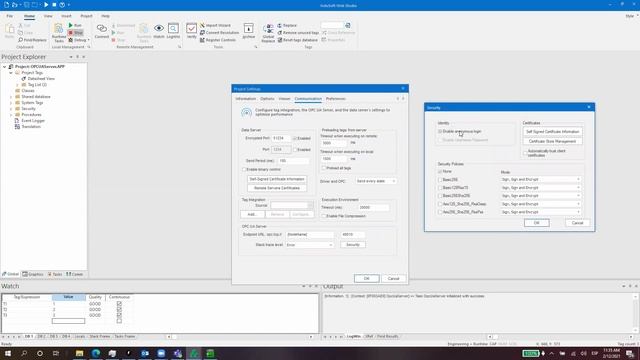Click Security button in OPC UA Server
Screen dimensions: 640x360
353,245
